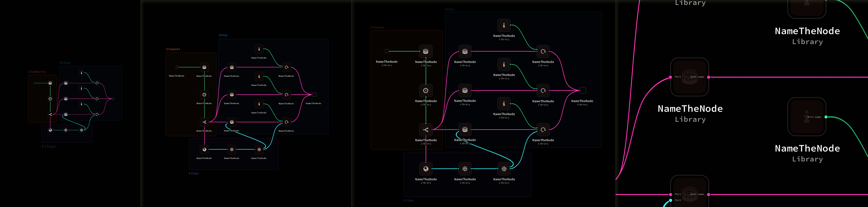Select the top database node in the large graph's Setup group
The height and width of the screenshot is (207, 868).
coord(465,51)
